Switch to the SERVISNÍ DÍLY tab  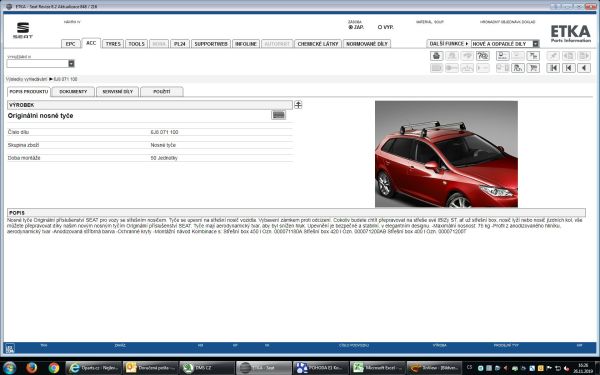click(x=117, y=92)
